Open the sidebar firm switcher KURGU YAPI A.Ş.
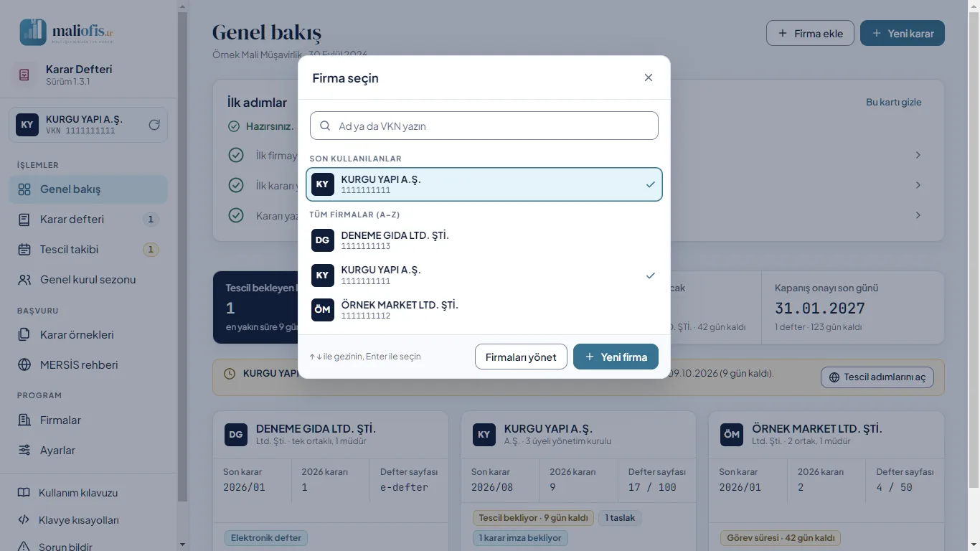The height and width of the screenshot is (551, 980). click(88, 125)
